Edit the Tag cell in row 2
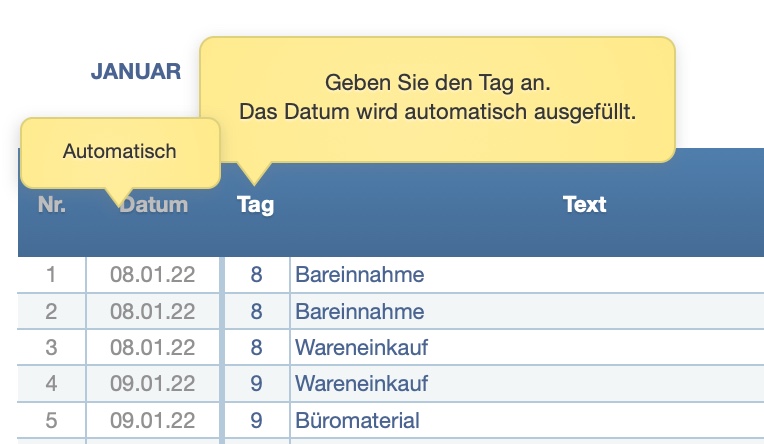Viewport: 764px width, 444px height. click(x=256, y=311)
